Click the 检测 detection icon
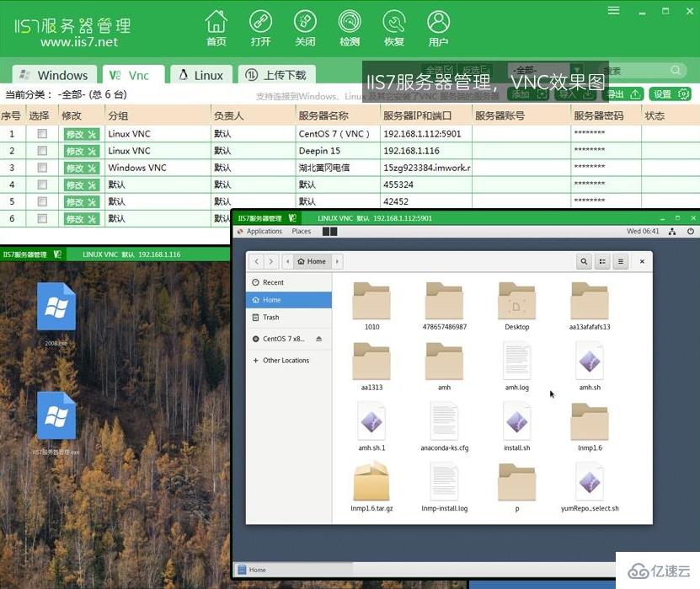Screen dimensions: 700x589 349,26
